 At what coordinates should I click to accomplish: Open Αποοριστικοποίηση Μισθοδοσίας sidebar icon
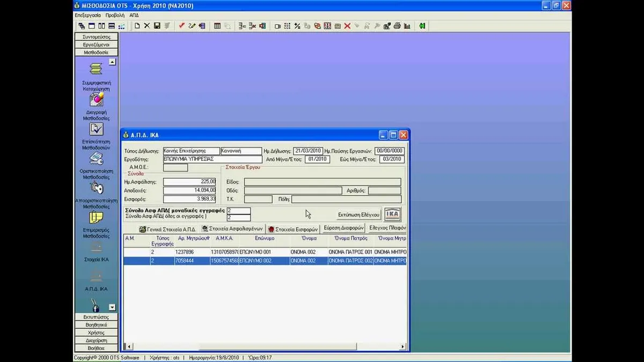[x=96, y=195]
